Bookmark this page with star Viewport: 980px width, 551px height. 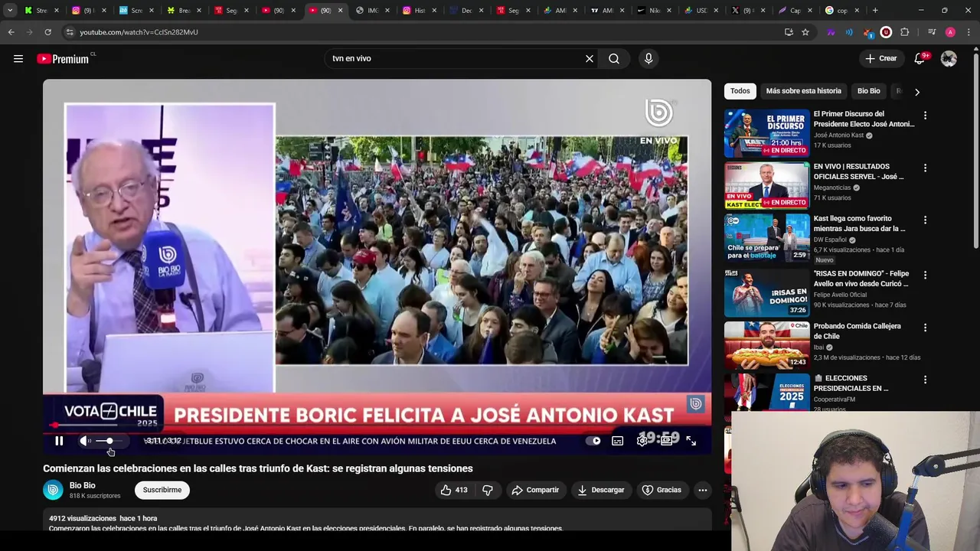click(x=805, y=32)
